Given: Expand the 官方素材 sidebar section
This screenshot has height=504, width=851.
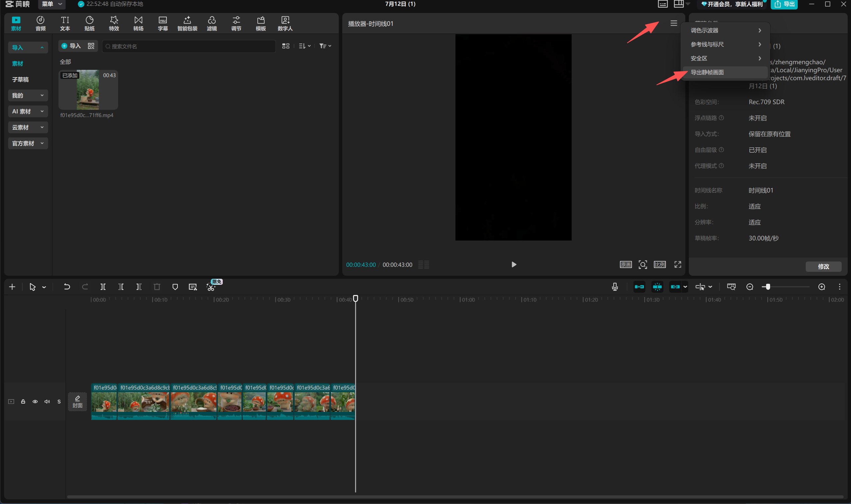Looking at the screenshot, I should click(x=28, y=143).
